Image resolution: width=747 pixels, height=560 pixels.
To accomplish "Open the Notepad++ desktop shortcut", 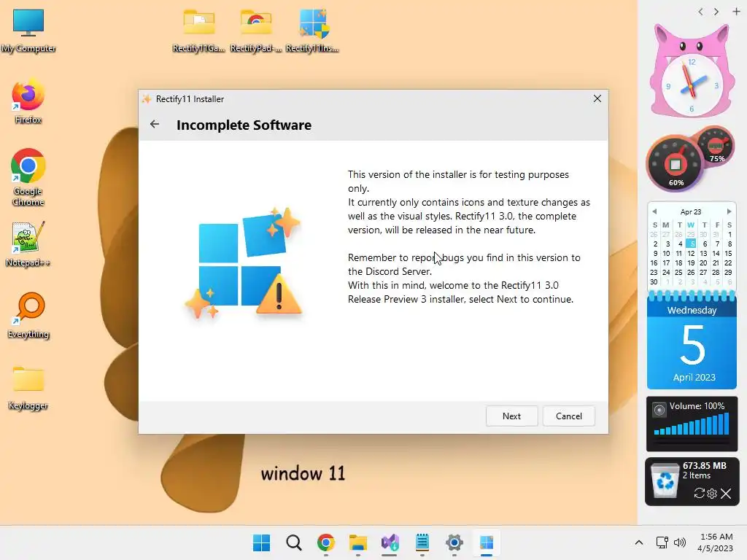I will point(28,244).
